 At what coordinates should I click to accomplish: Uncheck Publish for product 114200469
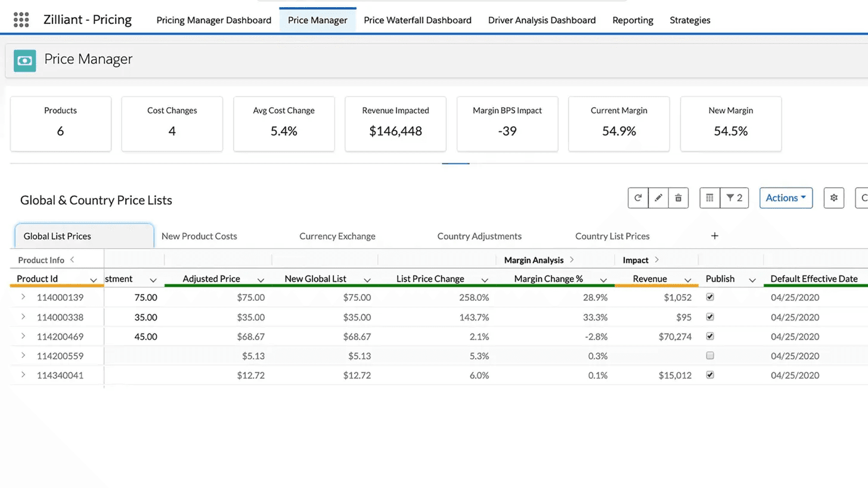coord(710,336)
